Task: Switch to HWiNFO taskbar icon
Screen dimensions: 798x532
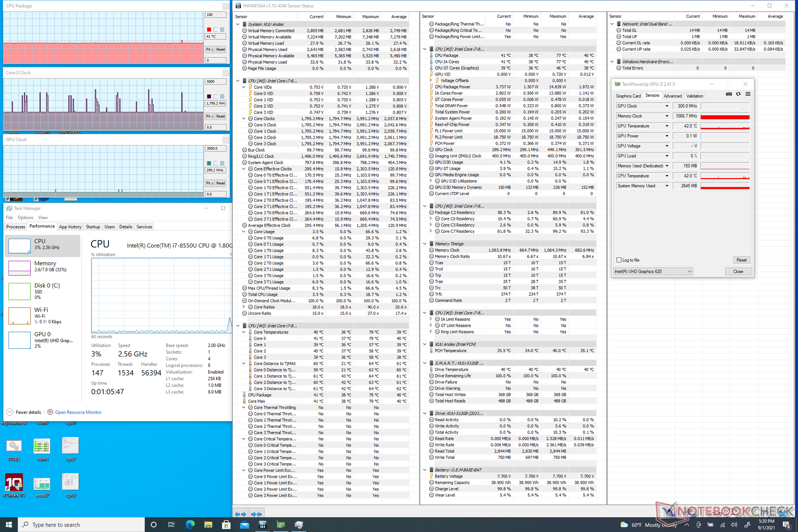Action: coord(262,524)
